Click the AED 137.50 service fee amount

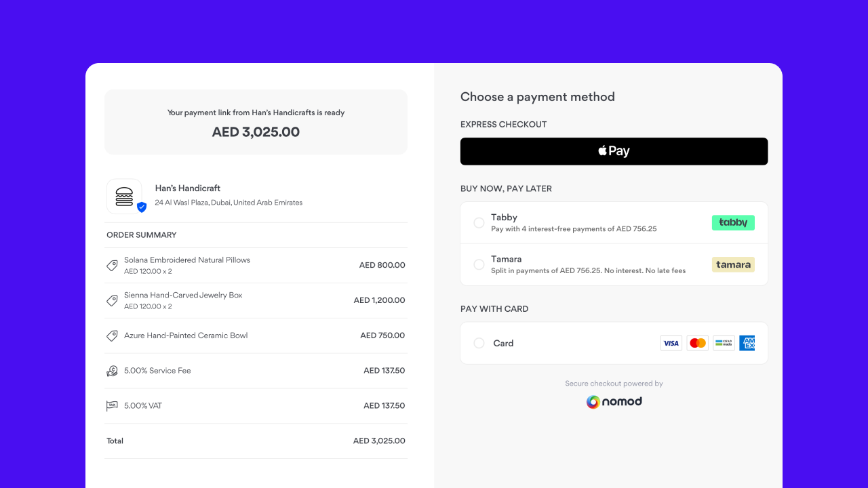[384, 371]
